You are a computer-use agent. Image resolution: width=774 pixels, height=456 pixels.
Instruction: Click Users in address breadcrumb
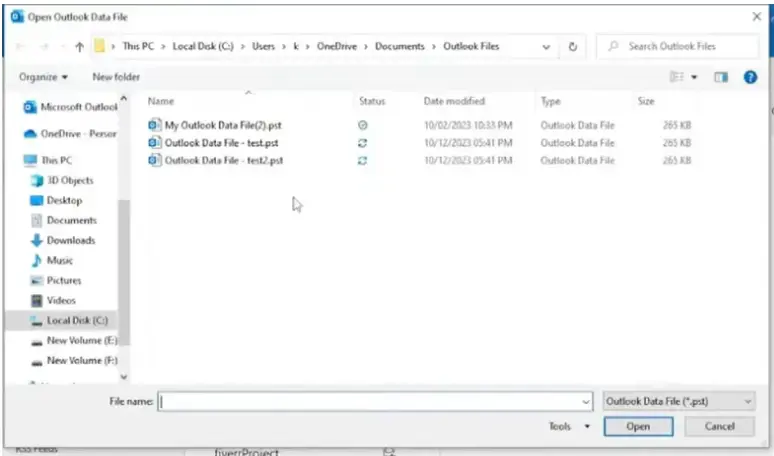coord(263,46)
